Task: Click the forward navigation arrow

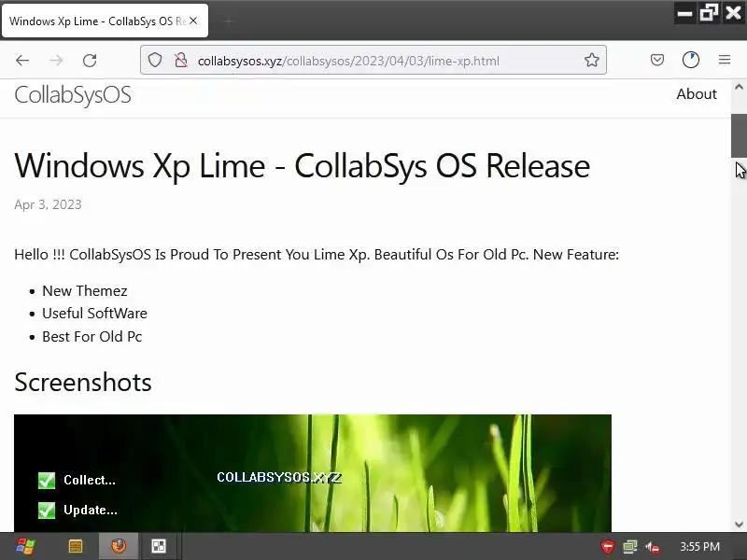Action: 56,61
